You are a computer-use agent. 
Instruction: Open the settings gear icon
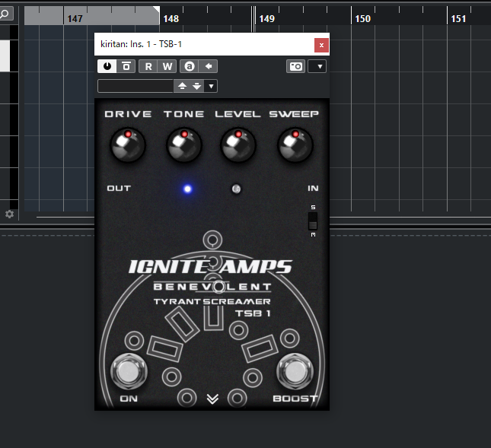coord(9,214)
